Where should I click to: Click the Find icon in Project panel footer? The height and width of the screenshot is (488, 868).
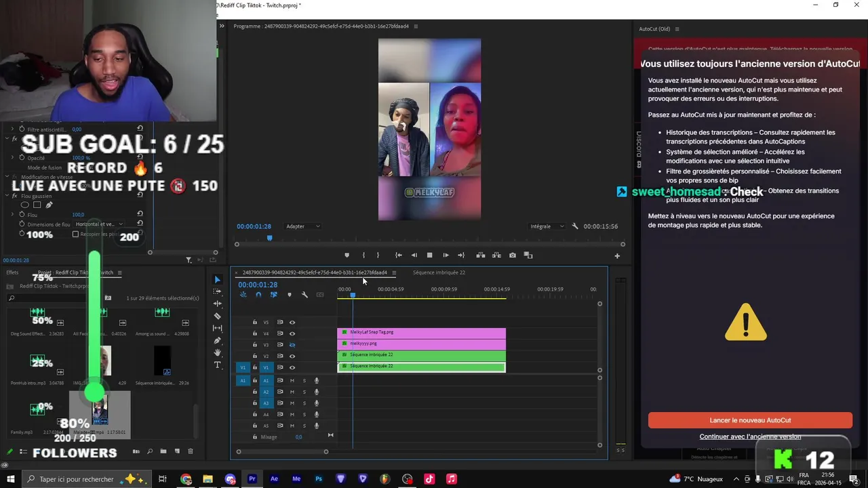point(150,451)
